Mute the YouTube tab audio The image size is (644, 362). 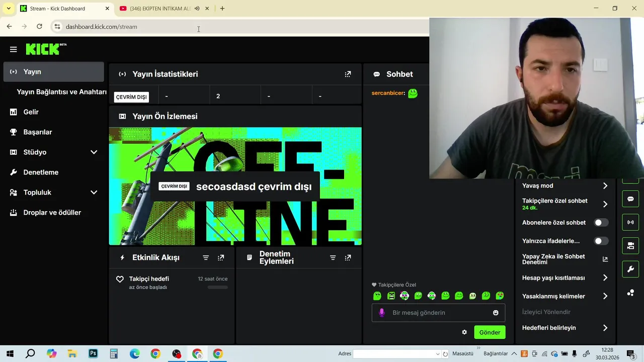pos(197,9)
